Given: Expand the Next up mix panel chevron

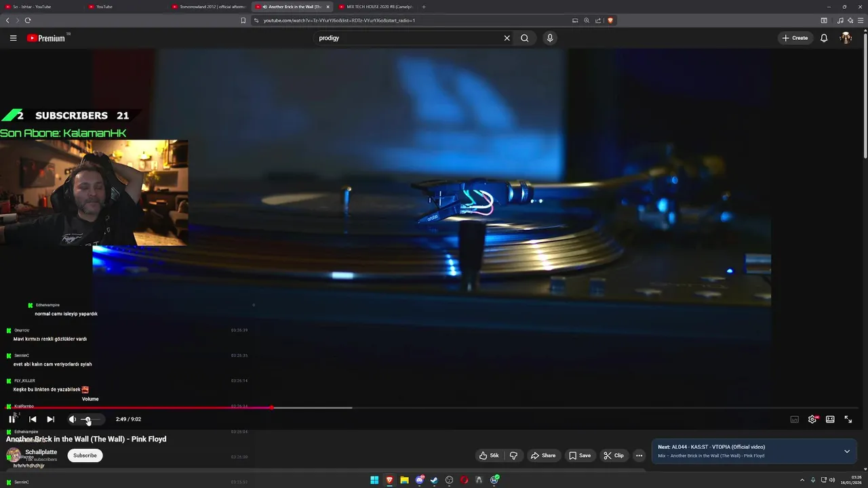Looking at the screenshot, I should (846, 451).
